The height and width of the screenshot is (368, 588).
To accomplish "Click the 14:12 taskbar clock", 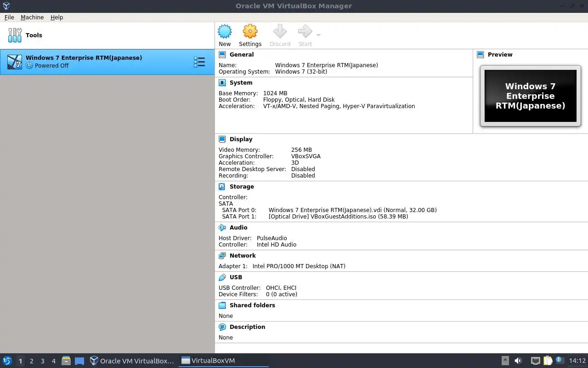I will (x=577, y=361).
